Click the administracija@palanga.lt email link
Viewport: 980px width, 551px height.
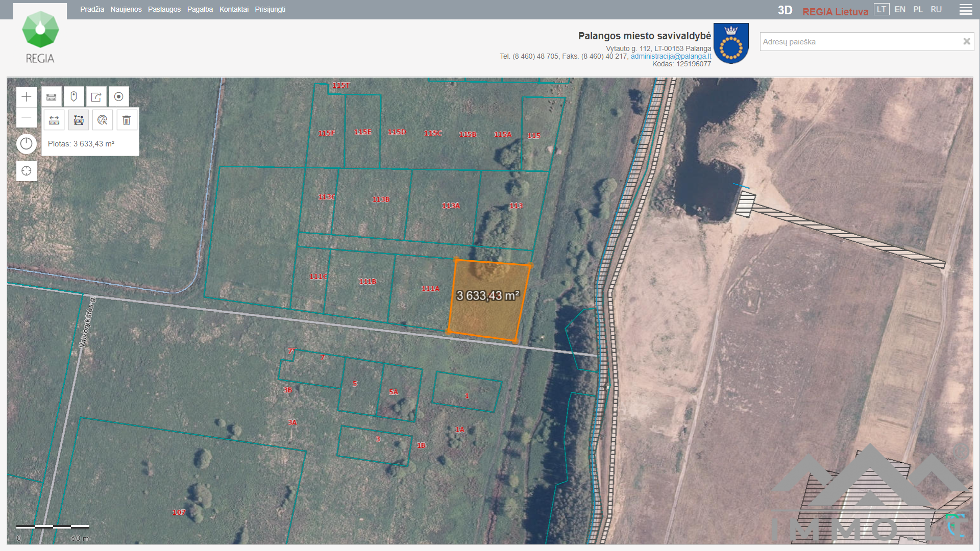(x=671, y=57)
